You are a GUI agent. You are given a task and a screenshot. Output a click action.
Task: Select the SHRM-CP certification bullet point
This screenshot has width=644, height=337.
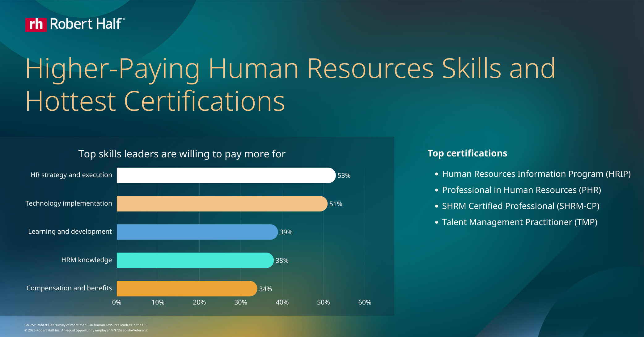pos(521,206)
